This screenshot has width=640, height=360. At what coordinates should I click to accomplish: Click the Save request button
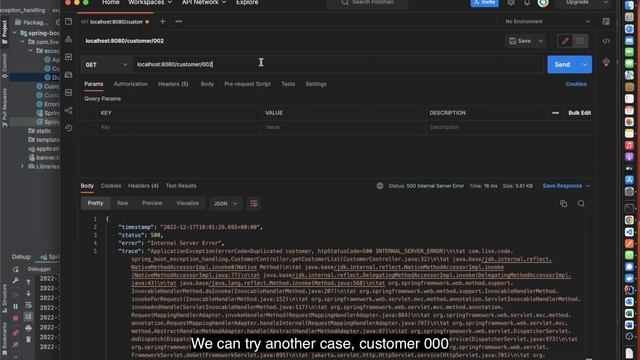point(520,41)
